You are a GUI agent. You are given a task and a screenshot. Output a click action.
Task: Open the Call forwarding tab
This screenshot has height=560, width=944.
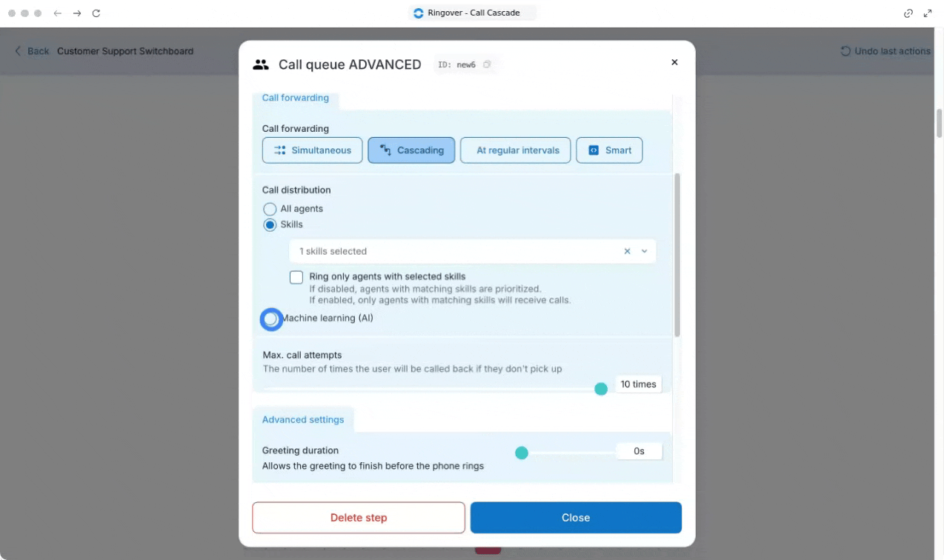[295, 98]
